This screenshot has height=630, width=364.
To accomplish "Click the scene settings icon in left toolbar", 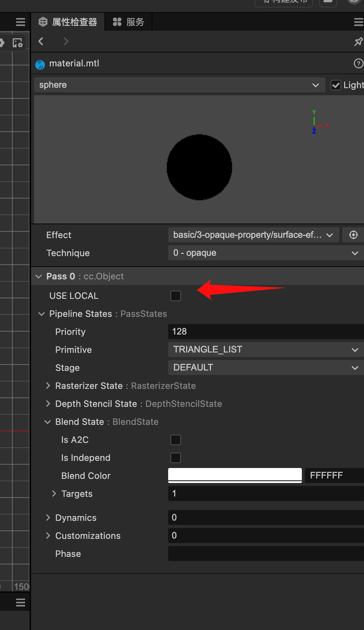I will (x=18, y=43).
